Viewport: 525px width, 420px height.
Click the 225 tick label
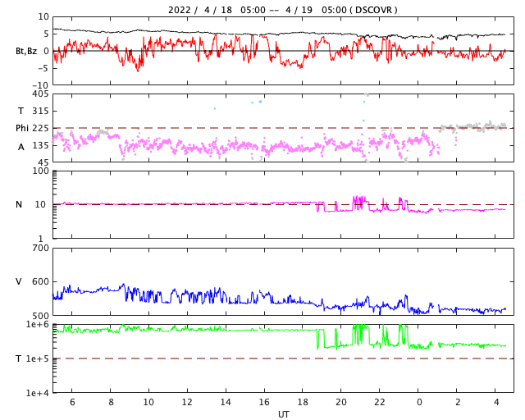click(40, 128)
